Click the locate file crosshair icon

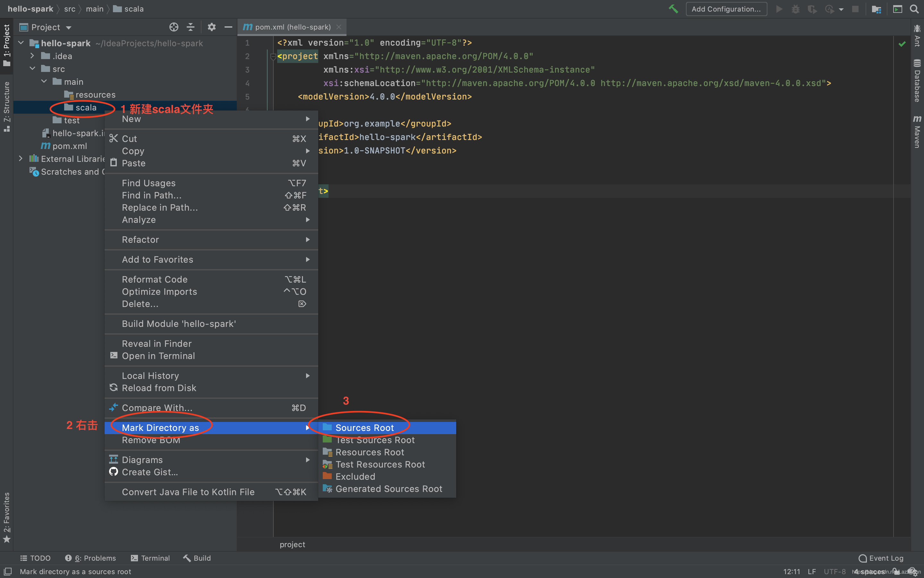(x=174, y=27)
